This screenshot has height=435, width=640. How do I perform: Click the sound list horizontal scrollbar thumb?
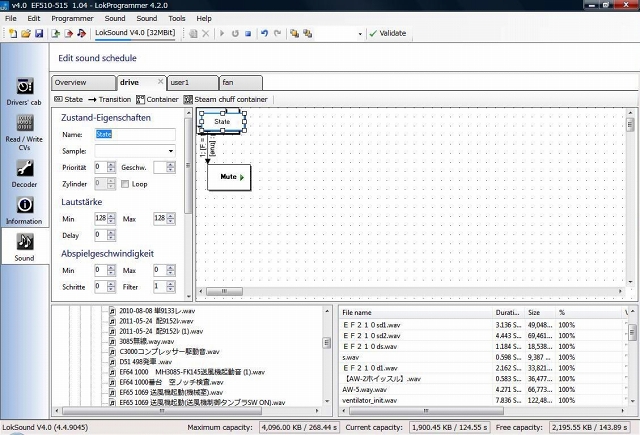(162, 411)
